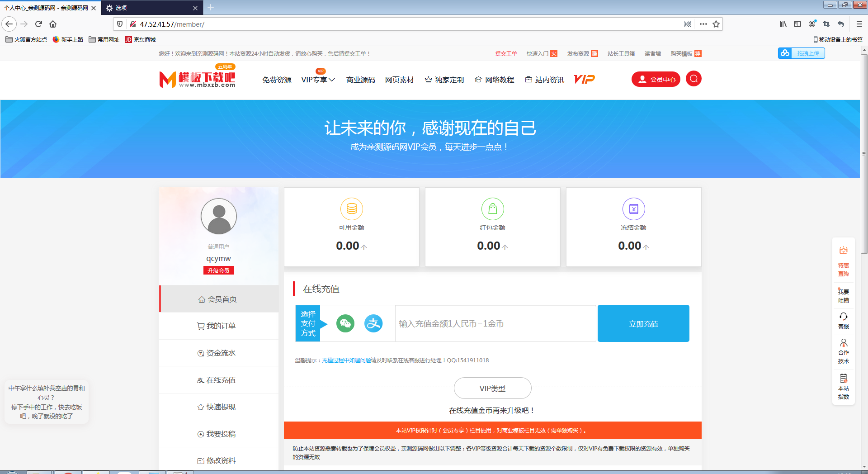Screen dimensions: 868x474
Task: Select 在线充值 in member sidebar
Action: coord(219,380)
